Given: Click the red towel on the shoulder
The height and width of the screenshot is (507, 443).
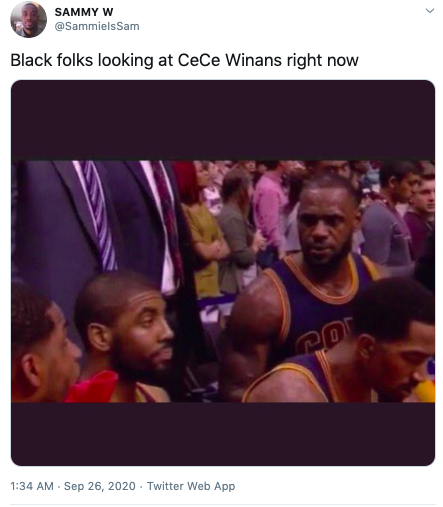Looking at the screenshot, I should 92,386.
